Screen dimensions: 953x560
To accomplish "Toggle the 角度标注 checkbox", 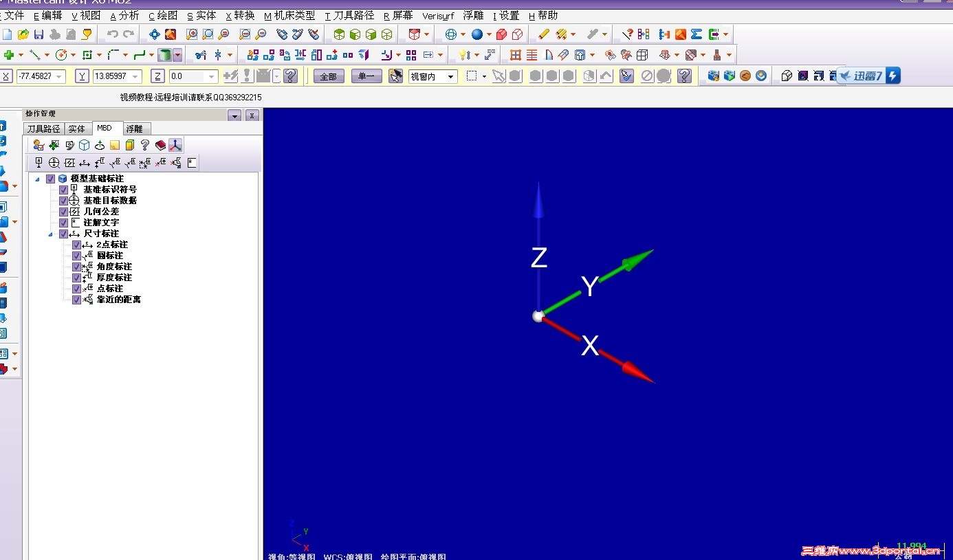I will pos(76,267).
